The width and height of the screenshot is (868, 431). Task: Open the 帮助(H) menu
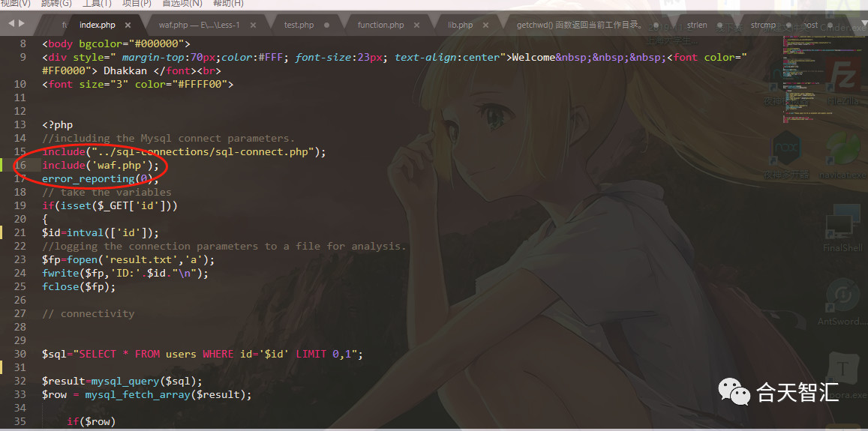[x=228, y=3]
